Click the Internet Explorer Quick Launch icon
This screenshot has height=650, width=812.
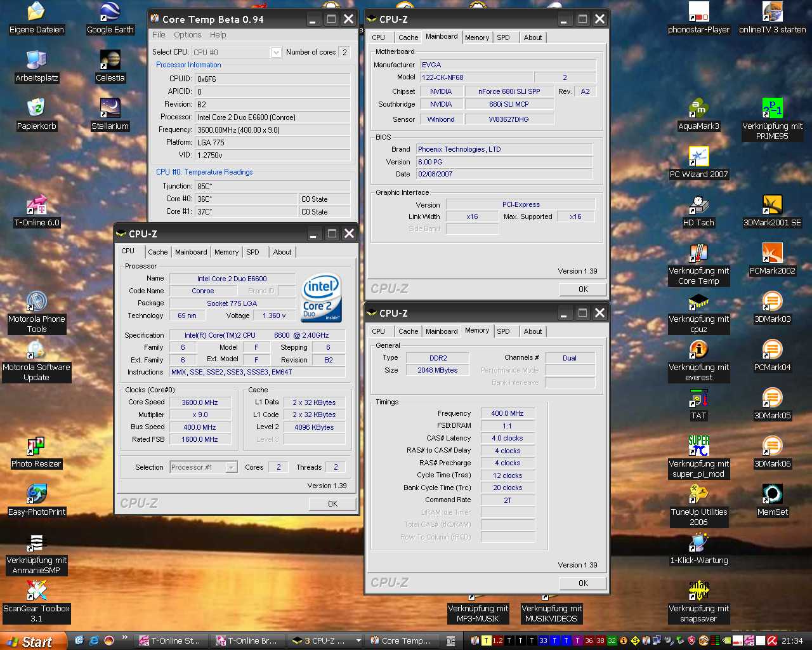[94, 640]
